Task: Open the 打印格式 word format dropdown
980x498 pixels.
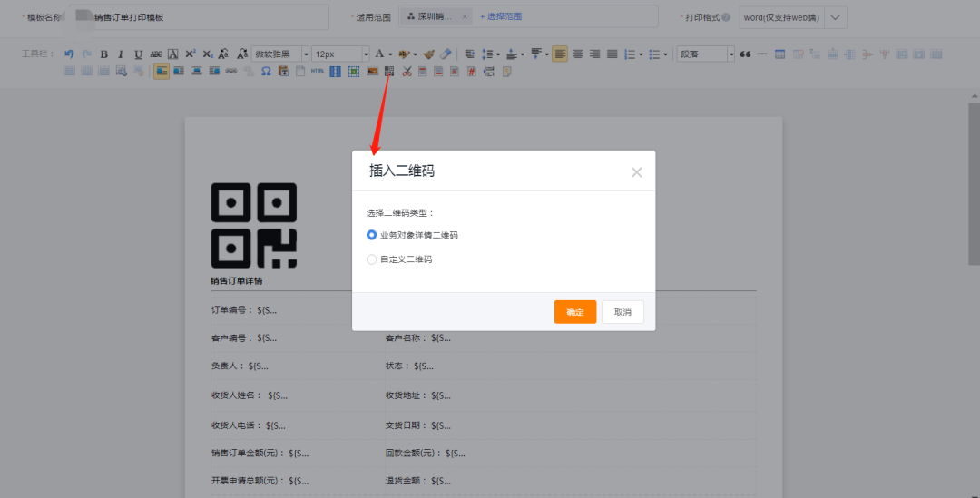Action: 792,17
